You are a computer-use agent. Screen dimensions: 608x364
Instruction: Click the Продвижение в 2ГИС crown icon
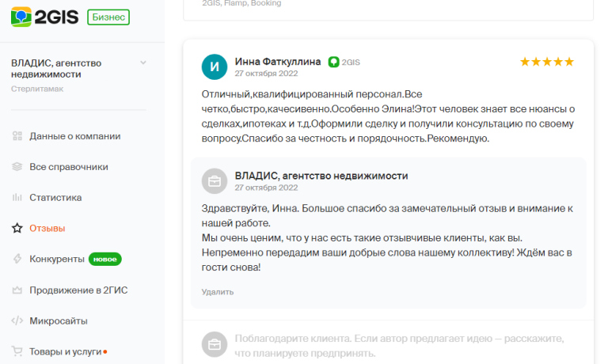tap(17, 290)
